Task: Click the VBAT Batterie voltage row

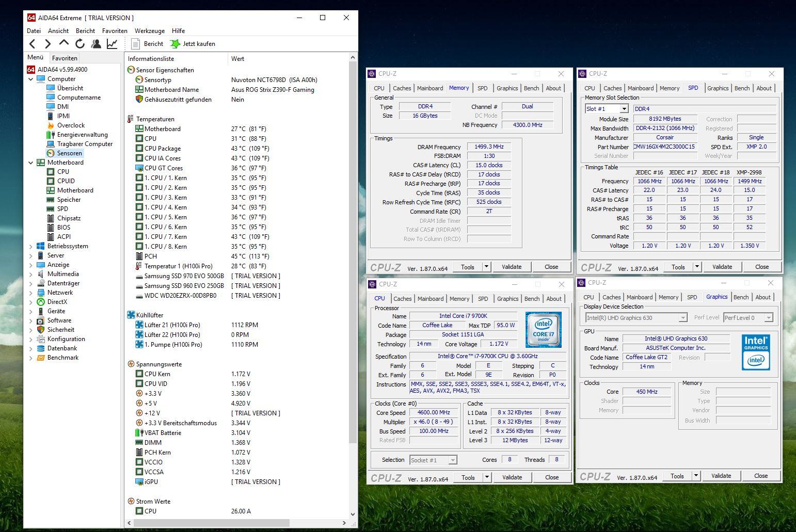Action: (x=237, y=433)
